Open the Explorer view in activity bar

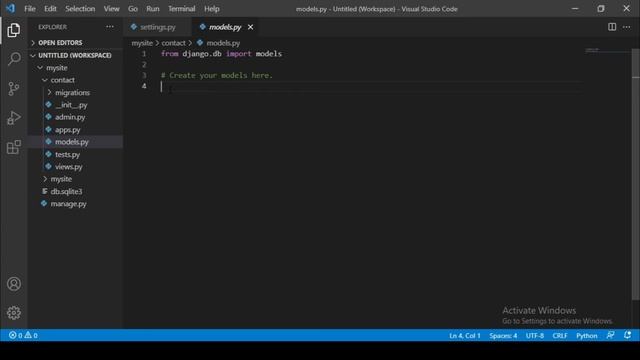point(13,30)
